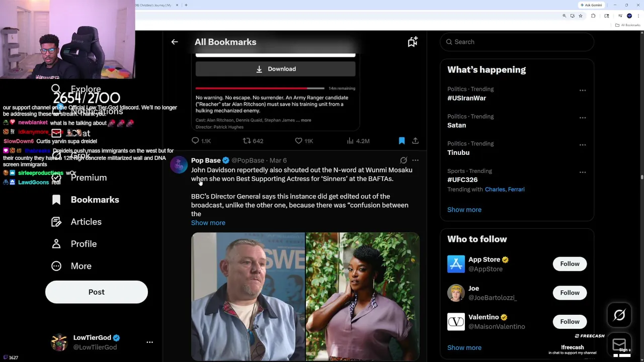Open a new browser tab

pos(186,5)
